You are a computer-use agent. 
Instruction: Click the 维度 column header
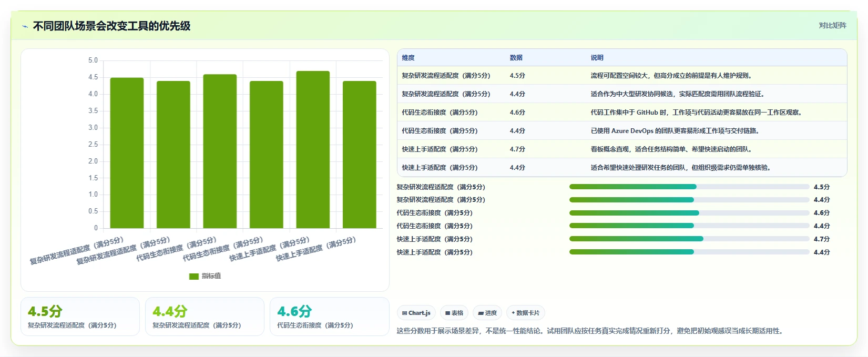pyautogui.click(x=409, y=58)
